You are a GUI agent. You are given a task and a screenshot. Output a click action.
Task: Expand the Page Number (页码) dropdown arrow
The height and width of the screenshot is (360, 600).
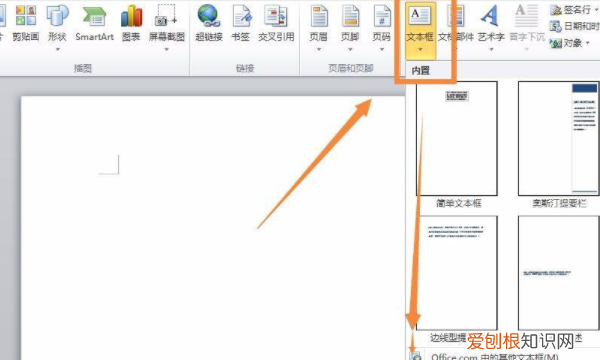382,49
